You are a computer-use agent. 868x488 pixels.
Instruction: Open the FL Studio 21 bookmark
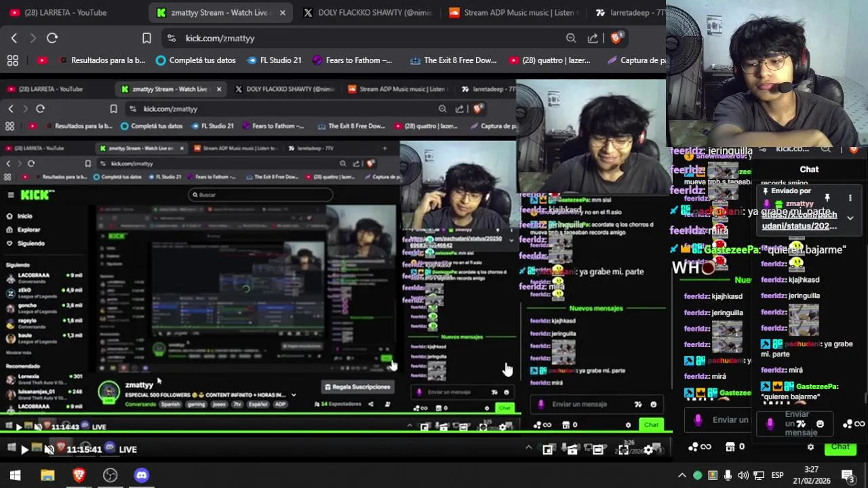(275, 60)
